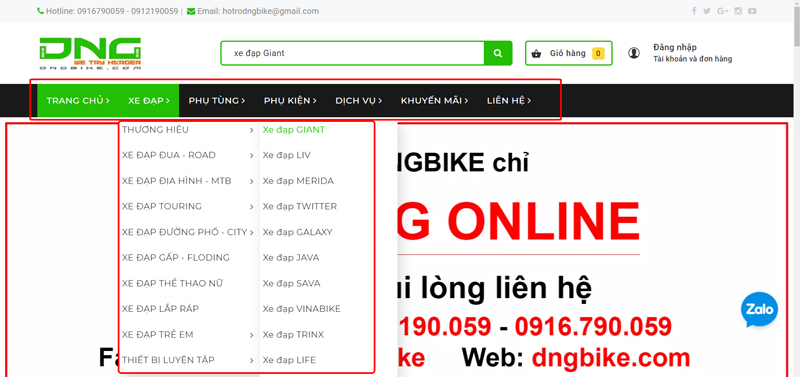Open the Giỏ hàng cart button
Screen dimensions: 800x377
coord(568,53)
